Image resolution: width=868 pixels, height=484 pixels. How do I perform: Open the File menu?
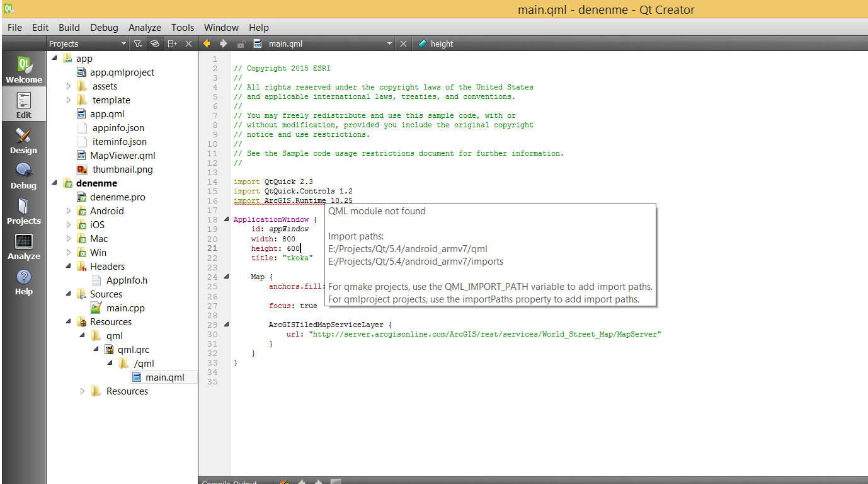point(14,27)
